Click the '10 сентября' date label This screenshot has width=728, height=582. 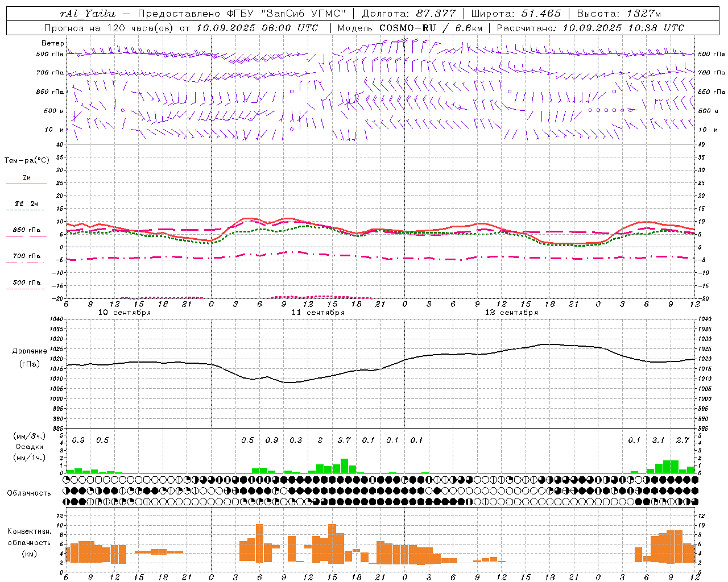tap(125, 313)
